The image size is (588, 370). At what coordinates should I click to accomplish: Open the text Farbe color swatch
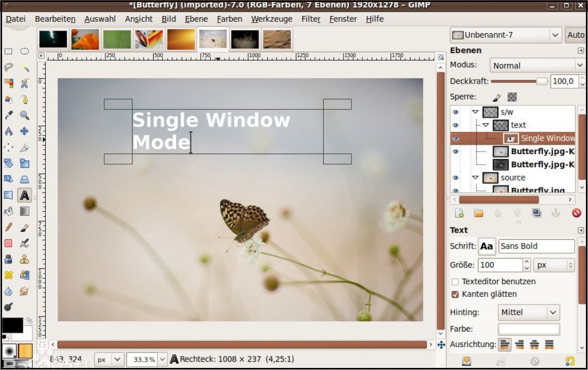(528, 328)
